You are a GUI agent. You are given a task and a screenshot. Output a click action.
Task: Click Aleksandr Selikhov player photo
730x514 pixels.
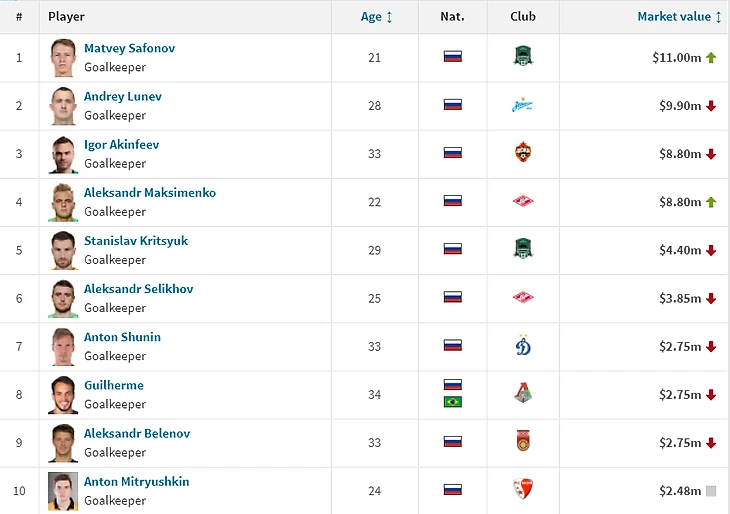tap(63, 298)
